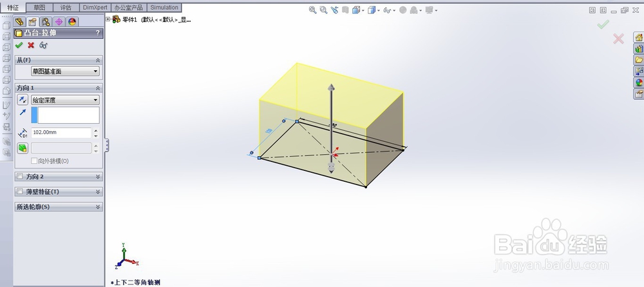Accept the extrude with green checkmark in panel
The height and width of the screenshot is (287, 644).
coord(19,45)
